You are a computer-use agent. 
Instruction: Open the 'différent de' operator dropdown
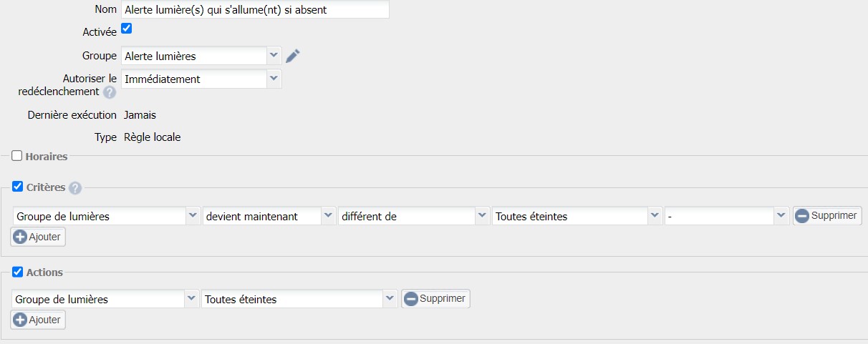click(414, 216)
